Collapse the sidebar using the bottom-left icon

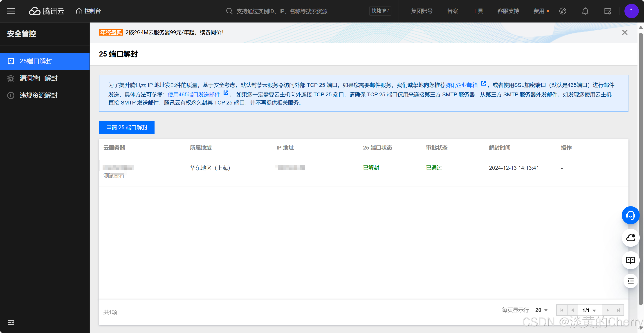point(11,322)
